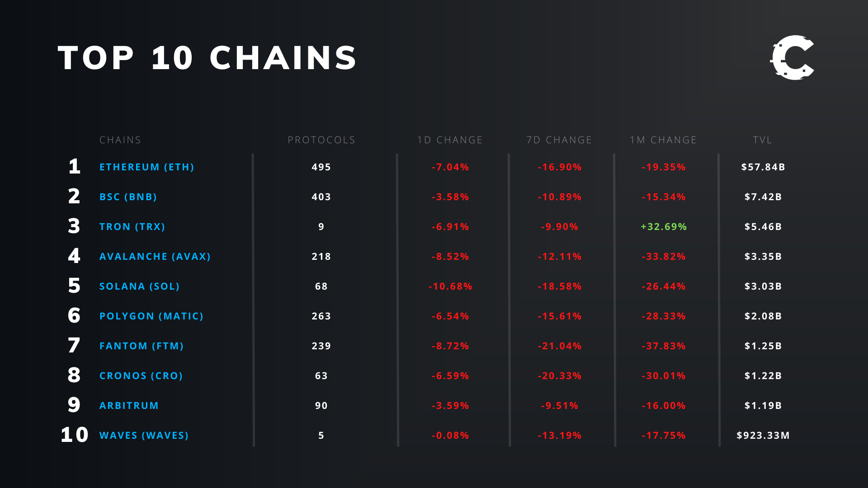Click the Cronos (CRO) chain name
868x488 pixels.
point(141,376)
